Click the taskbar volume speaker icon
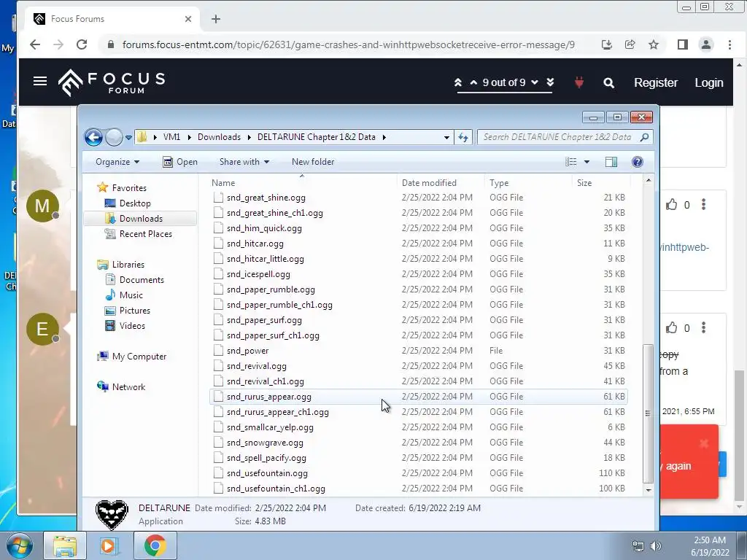 pos(656,546)
